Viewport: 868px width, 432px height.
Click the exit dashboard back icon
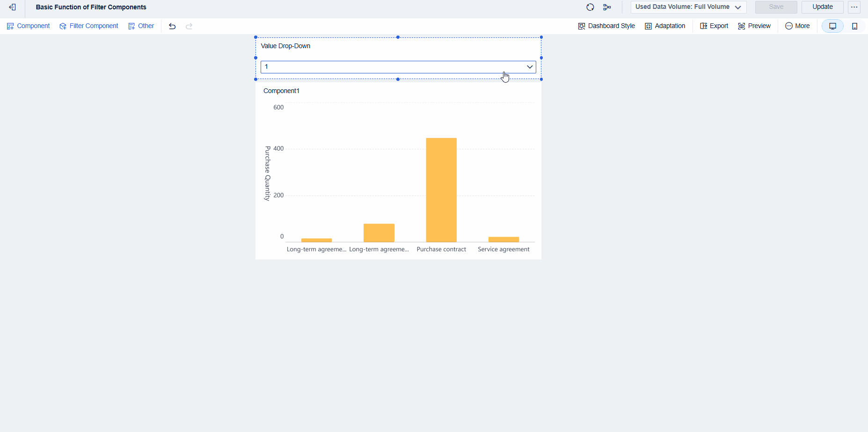13,7
